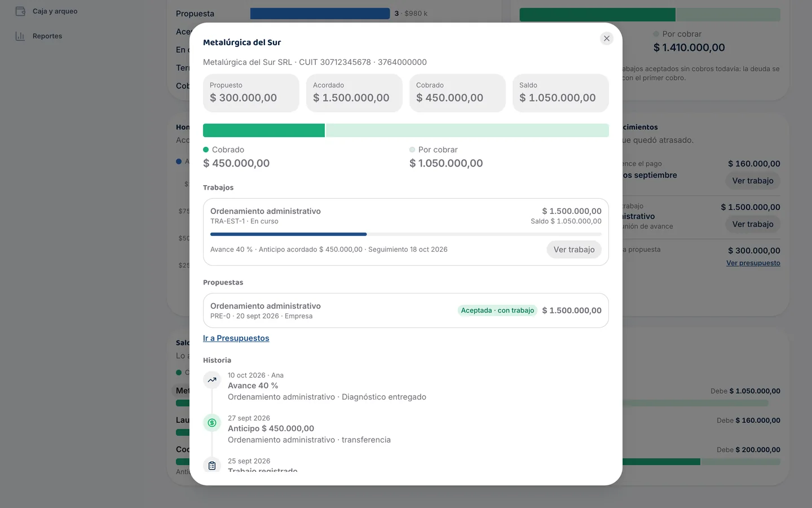Click Ver trabajo next to $ 160.000,00
The width and height of the screenshot is (812, 508).
point(753,181)
